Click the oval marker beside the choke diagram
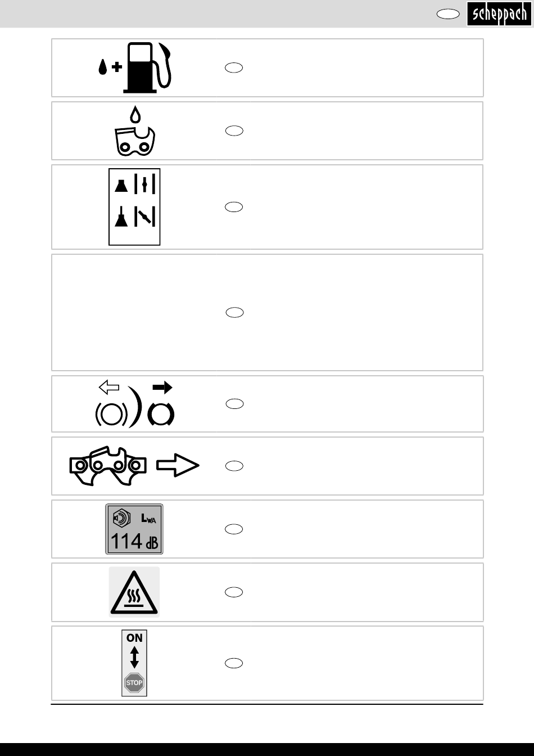This screenshot has height=756, width=534. [234, 207]
